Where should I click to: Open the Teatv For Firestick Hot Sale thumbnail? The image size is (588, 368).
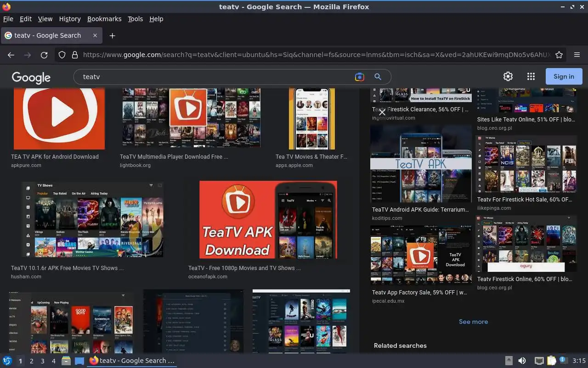coord(526,164)
